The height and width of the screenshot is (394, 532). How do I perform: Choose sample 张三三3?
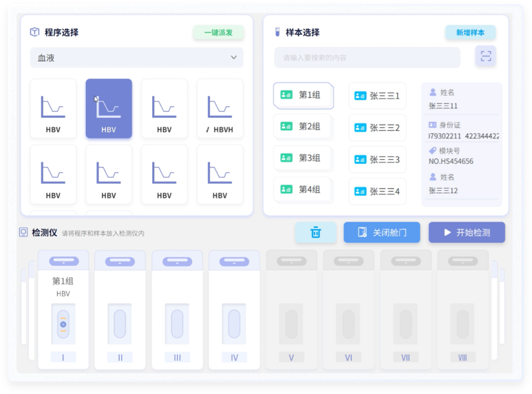pos(377,160)
